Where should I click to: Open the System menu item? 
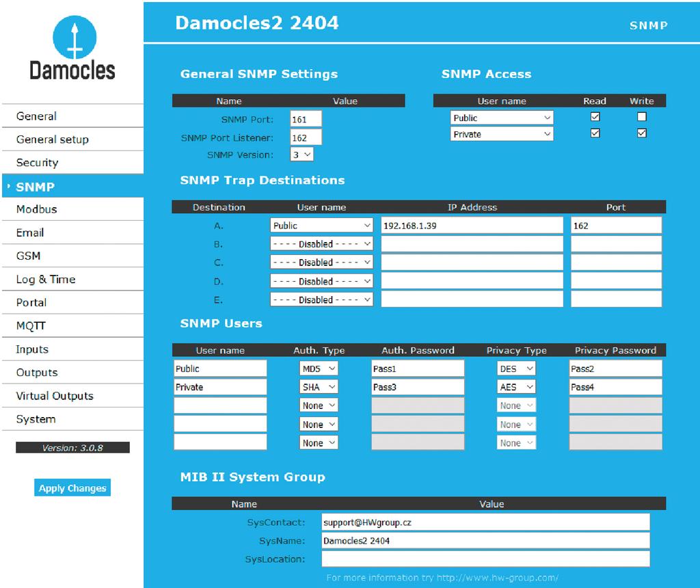pos(72,419)
